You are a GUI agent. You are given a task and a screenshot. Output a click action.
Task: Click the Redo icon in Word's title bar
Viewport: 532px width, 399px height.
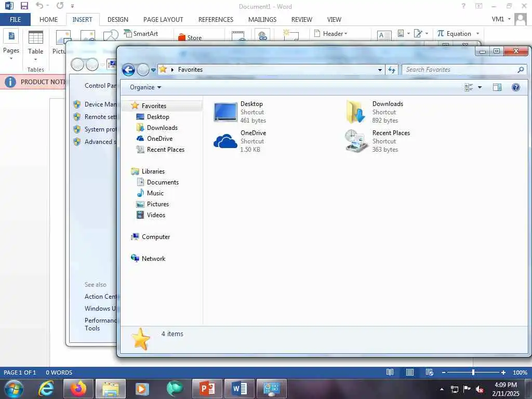click(x=60, y=5)
